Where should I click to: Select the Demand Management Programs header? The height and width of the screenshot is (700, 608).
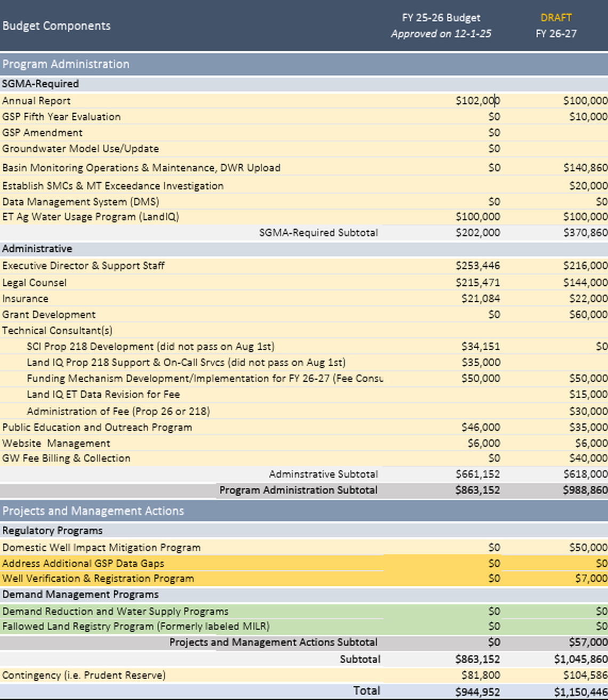point(80,594)
